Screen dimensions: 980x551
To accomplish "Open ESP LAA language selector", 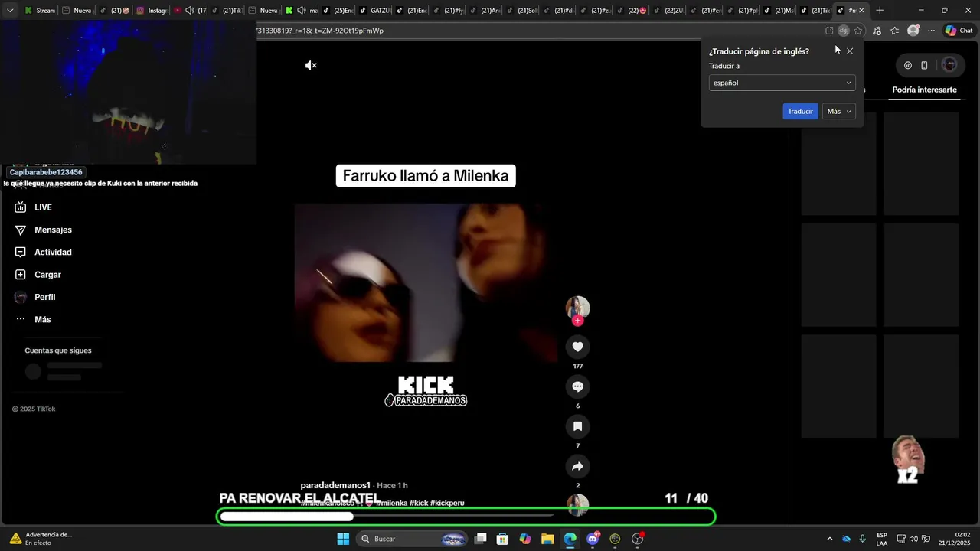I will point(882,539).
